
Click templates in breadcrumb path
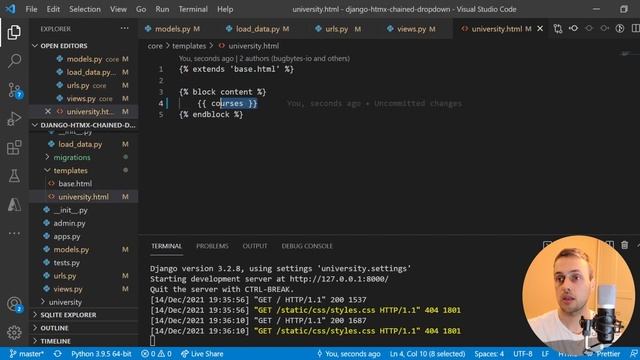pyautogui.click(x=189, y=46)
